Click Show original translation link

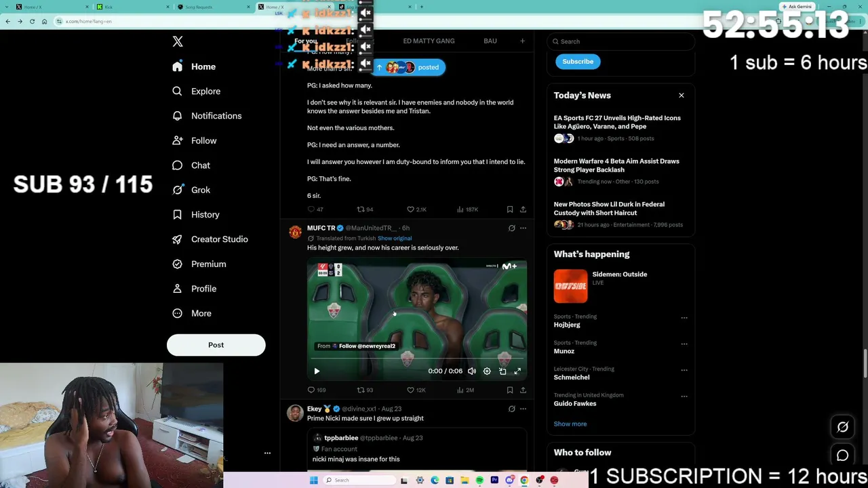395,239
